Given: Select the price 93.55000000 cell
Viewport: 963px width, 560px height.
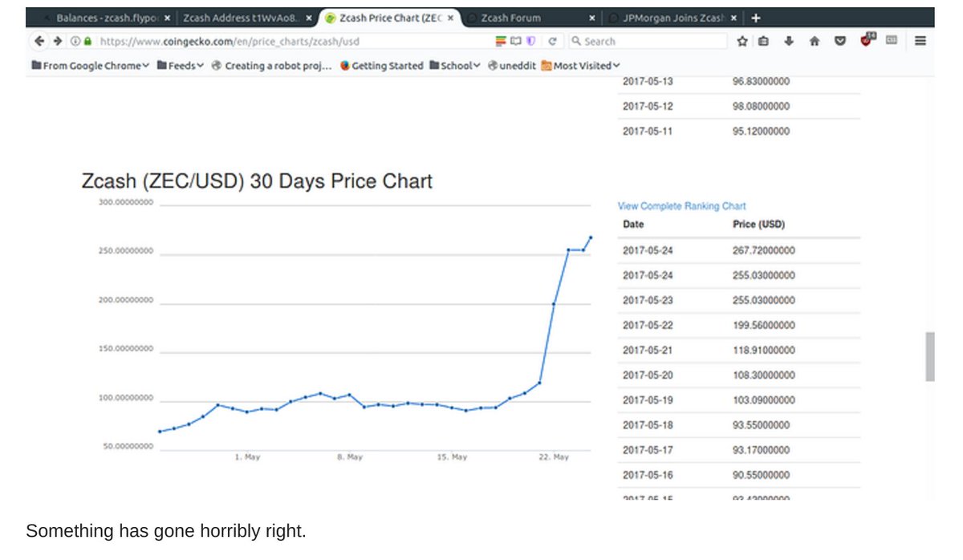Looking at the screenshot, I should coord(761,424).
